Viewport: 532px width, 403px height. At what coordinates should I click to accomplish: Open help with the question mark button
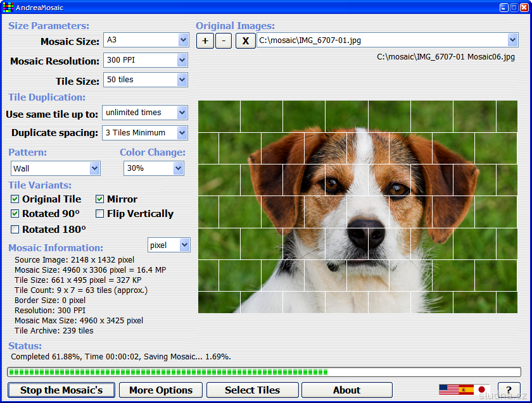[509, 390]
